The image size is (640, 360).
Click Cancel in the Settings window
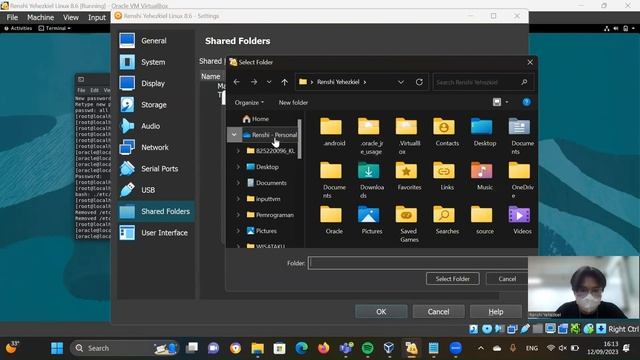tap(438, 311)
